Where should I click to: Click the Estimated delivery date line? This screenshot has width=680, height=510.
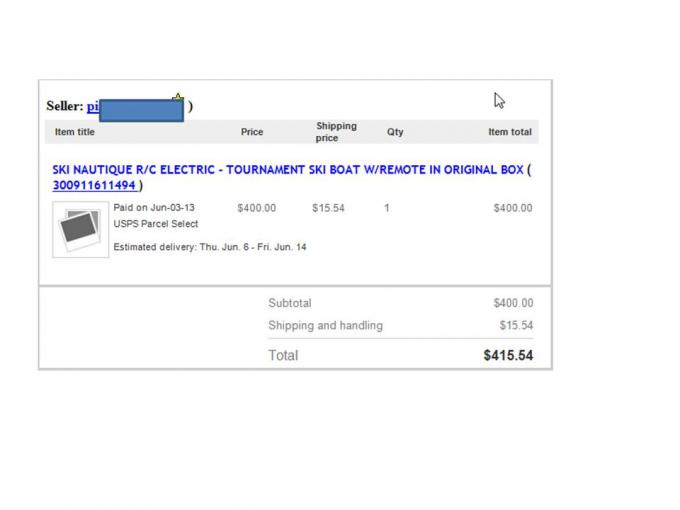[x=210, y=247]
